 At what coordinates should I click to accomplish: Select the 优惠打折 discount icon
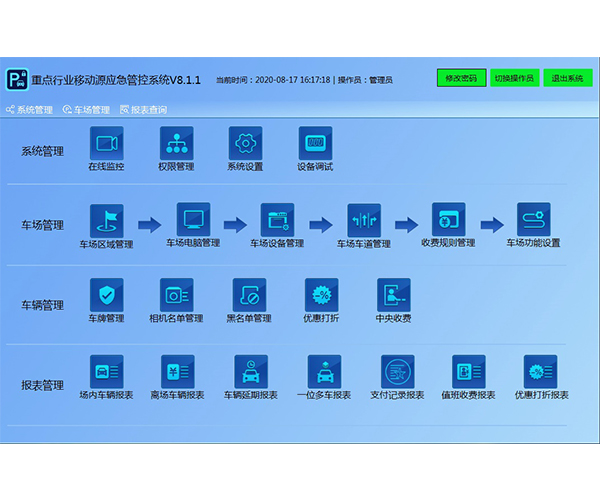pos(321,294)
